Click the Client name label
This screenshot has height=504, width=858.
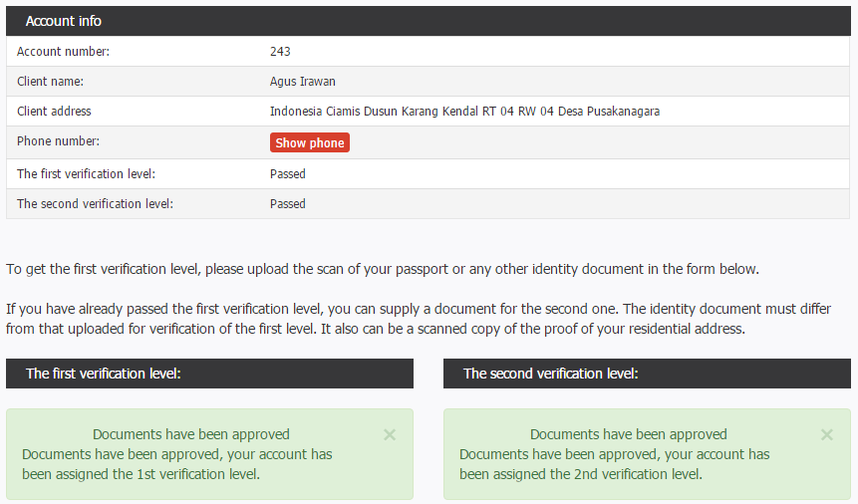tap(51, 82)
